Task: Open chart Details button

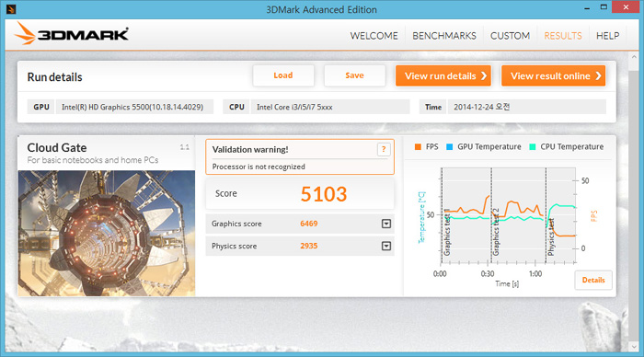Action: pos(593,281)
